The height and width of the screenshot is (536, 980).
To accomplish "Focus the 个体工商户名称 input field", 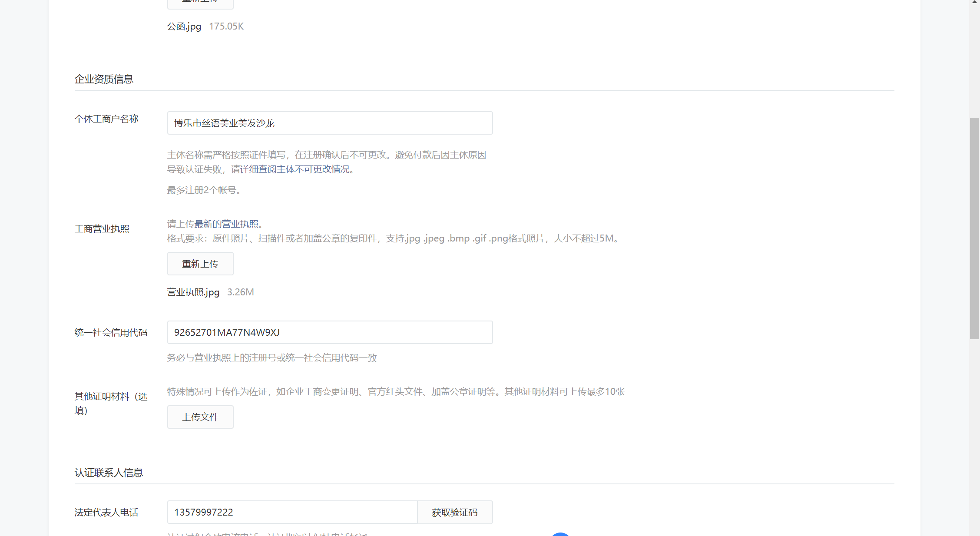I will coord(330,123).
